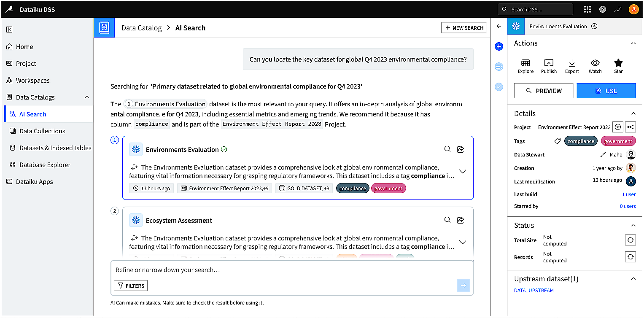
Task: Open the magnifier preview on Ecosystem Assessment result
Action: click(x=447, y=220)
